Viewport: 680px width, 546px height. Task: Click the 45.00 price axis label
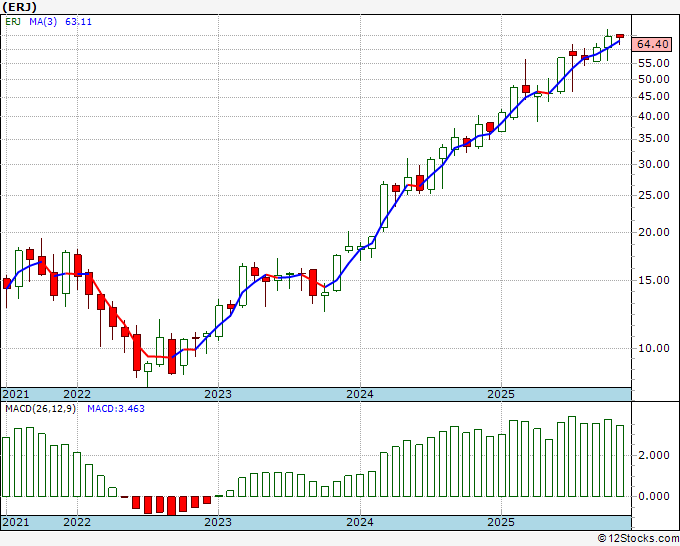654,97
